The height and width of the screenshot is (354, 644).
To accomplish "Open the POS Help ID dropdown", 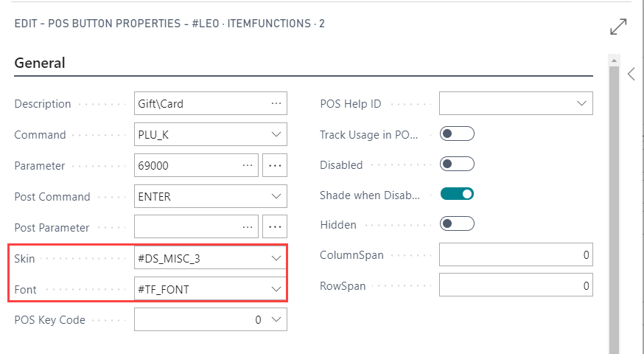I will click(582, 104).
